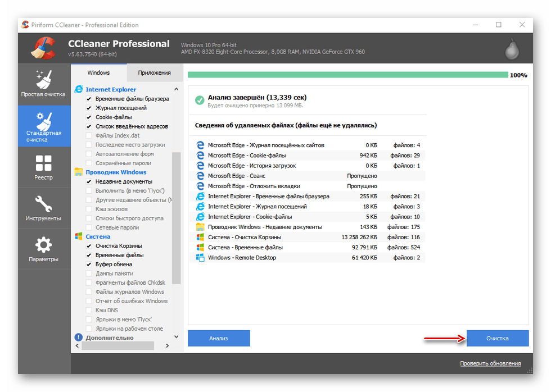Viewport: 551px width, 392px height.
Task: Switch to the Приложения tab
Action: click(154, 72)
